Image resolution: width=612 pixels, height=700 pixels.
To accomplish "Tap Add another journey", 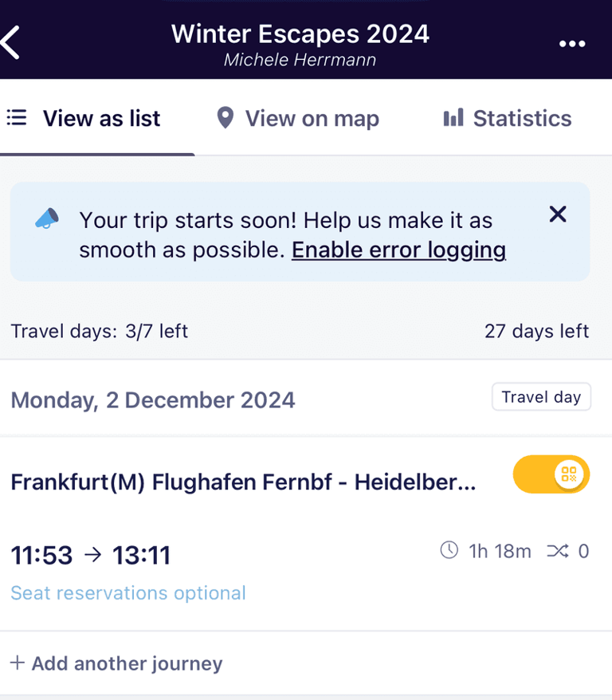I will click(x=116, y=663).
